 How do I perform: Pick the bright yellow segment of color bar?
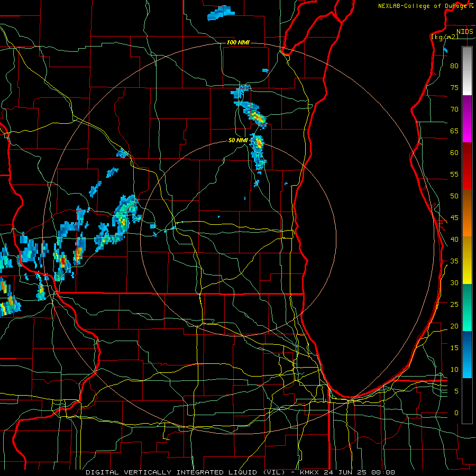pos(467,272)
